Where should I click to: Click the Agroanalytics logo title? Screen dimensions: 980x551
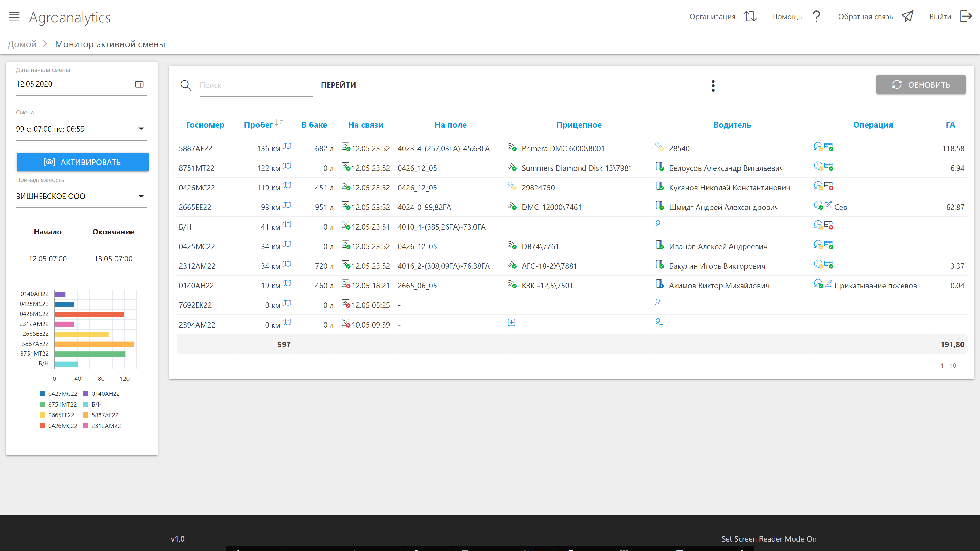[70, 17]
